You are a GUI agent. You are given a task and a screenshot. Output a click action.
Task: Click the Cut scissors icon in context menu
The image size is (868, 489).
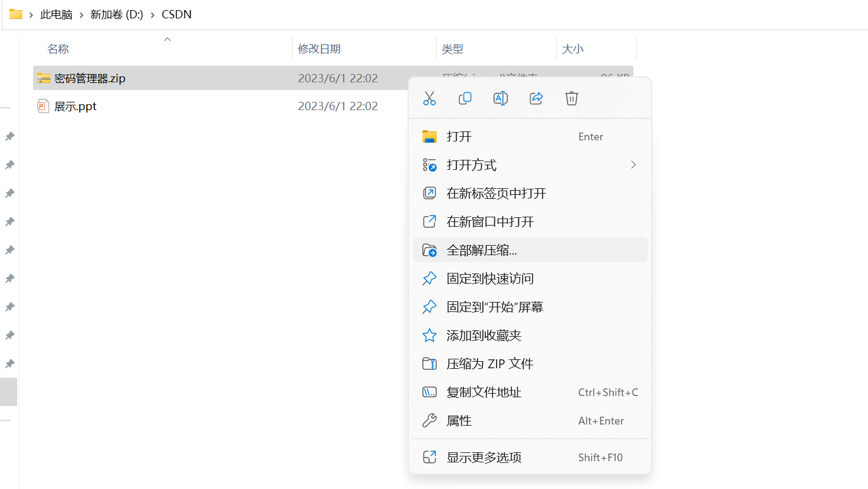(430, 98)
